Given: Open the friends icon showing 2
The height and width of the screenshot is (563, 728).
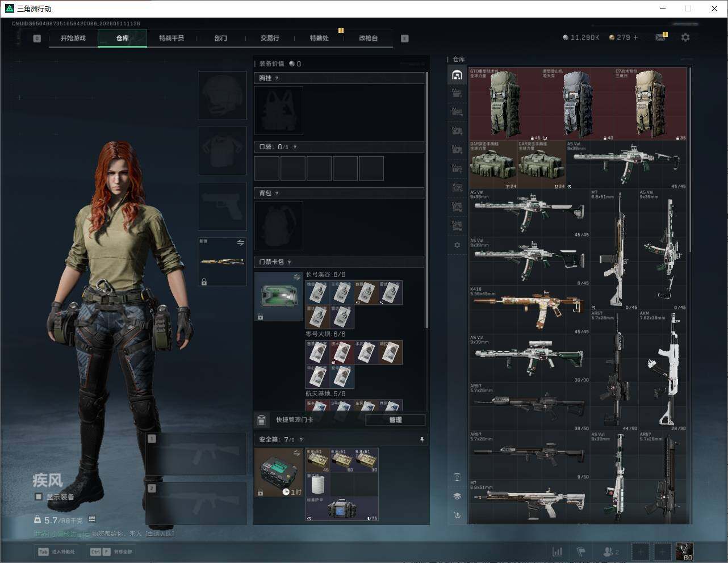Looking at the screenshot, I should [x=610, y=552].
